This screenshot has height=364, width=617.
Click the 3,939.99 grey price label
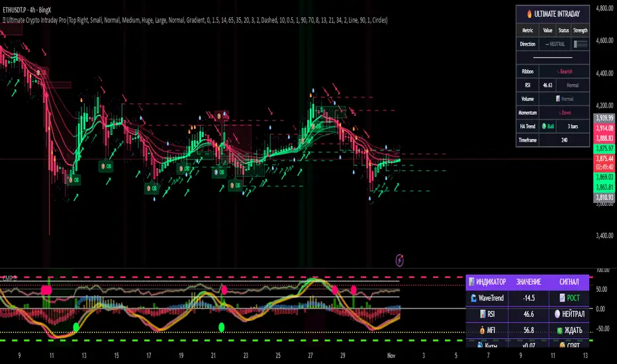[x=604, y=118]
